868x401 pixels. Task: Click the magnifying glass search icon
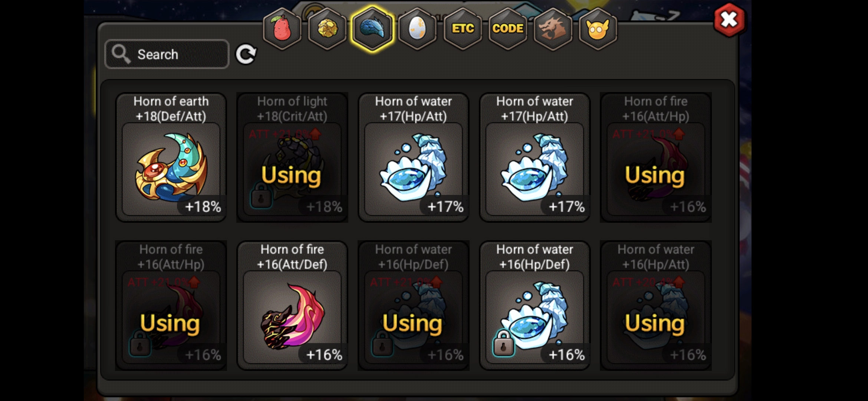point(121,54)
